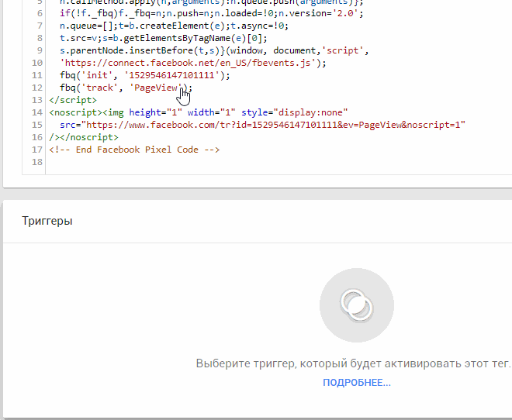Click the t.src=v getElementsByTagName line
The image size is (512, 420).
coord(164,38)
